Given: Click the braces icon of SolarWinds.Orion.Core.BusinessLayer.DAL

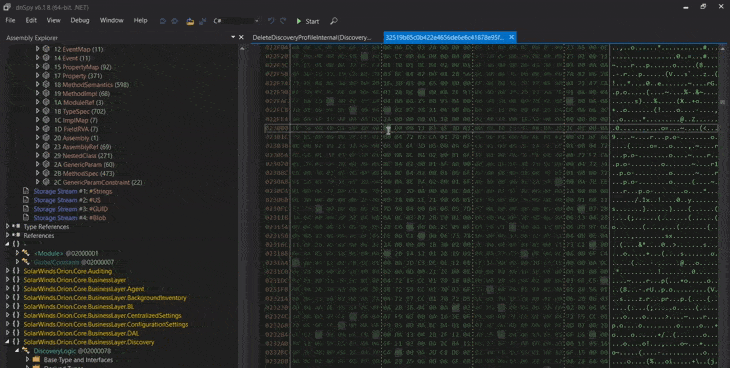Looking at the screenshot, I should [x=16, y=333].
